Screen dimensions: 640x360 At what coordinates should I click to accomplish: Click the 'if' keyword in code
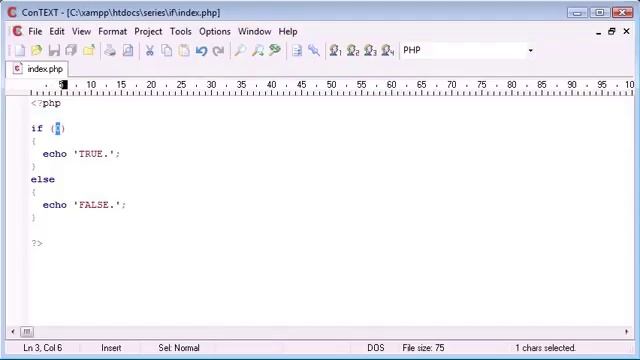pos(37,129)
